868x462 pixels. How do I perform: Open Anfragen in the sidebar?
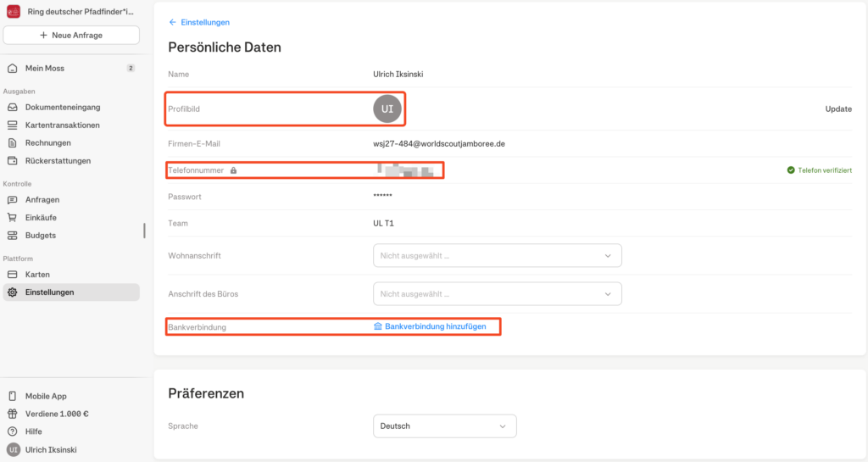tap(42, 200)
